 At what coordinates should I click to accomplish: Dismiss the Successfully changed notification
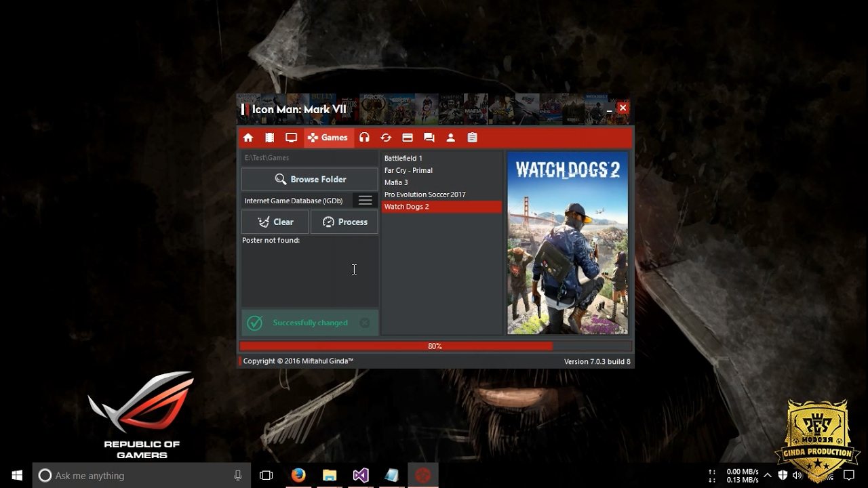365,323
